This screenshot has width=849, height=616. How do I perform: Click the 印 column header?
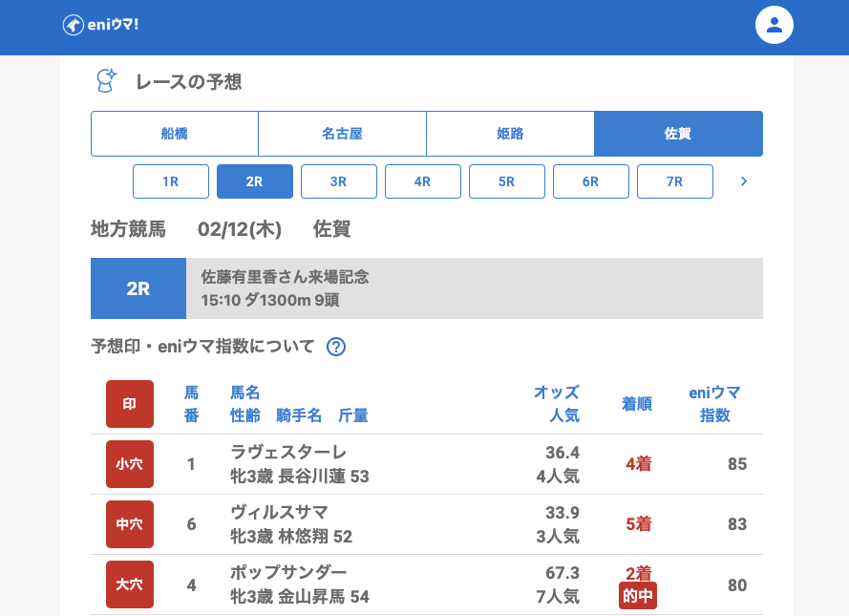(129, 404)
